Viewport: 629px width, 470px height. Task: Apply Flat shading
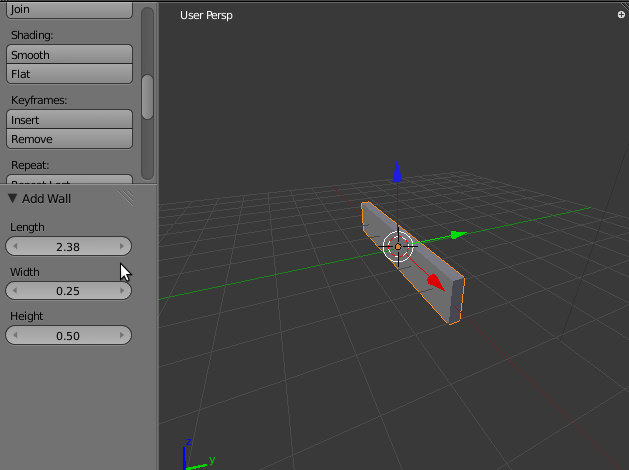click(x=69, y=74)
